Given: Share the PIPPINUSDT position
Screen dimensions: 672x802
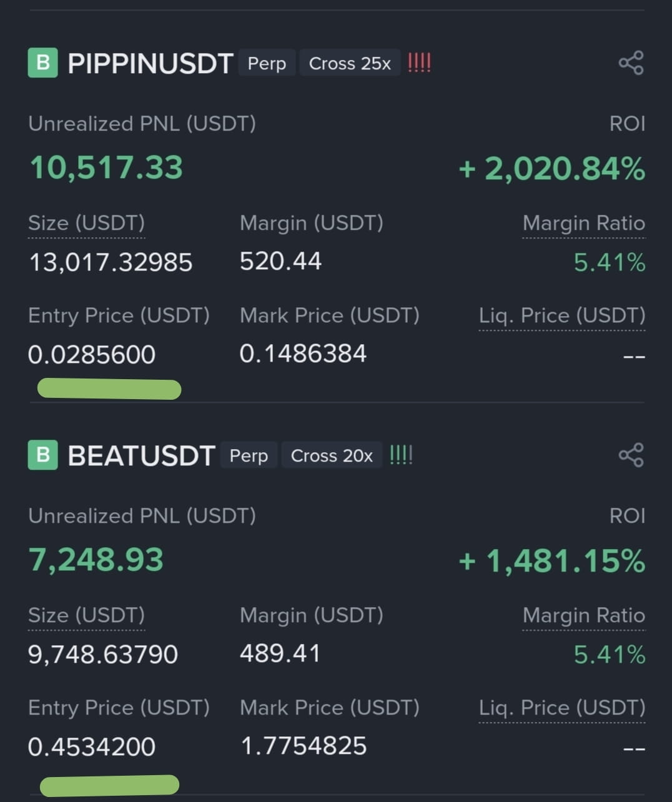Looking at the screenshot, I should coord(631,63).
